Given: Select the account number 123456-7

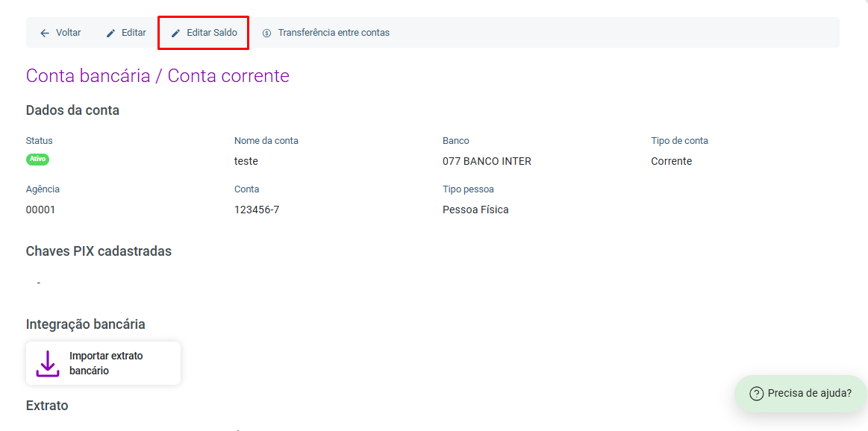Looking at the screenshot, I should (257, 210).
